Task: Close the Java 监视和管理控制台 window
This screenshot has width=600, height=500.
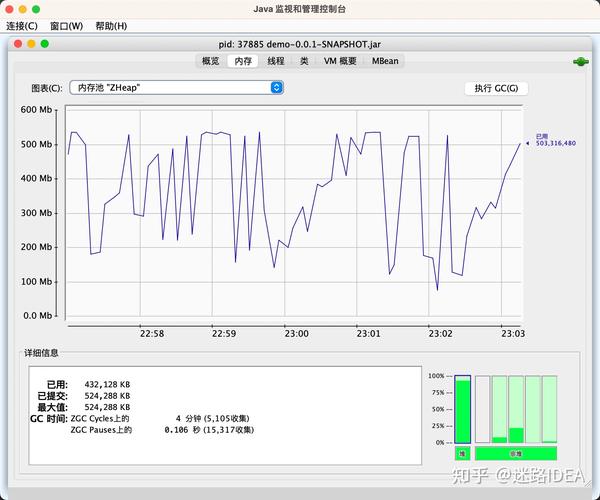Action: [9, 9]
